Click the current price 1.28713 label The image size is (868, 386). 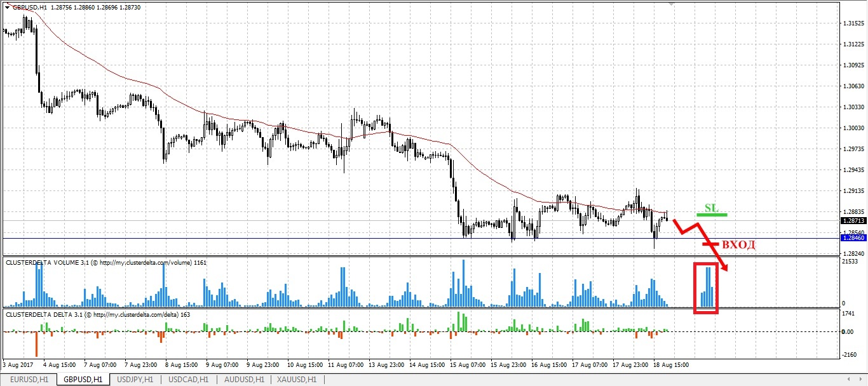tap(853, 221)
